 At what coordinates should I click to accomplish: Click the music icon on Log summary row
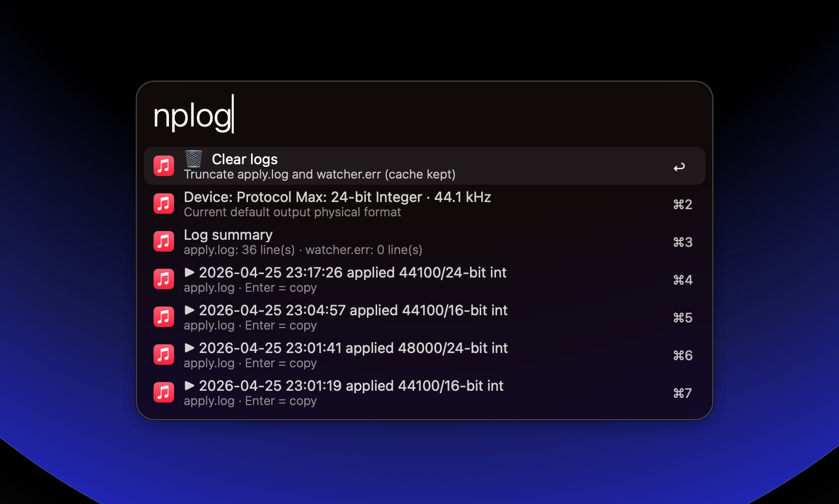tap(164, 241)
